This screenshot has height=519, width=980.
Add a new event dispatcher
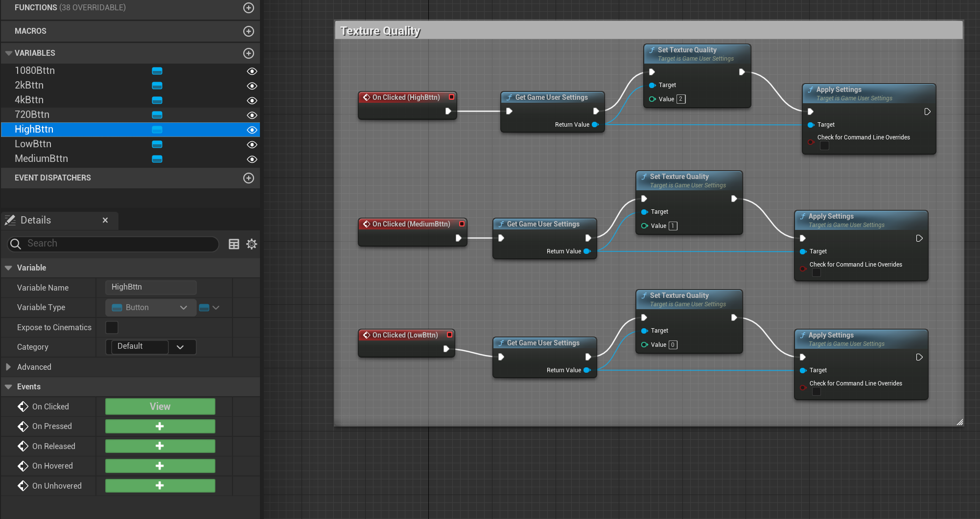click(x=249, y=178)
